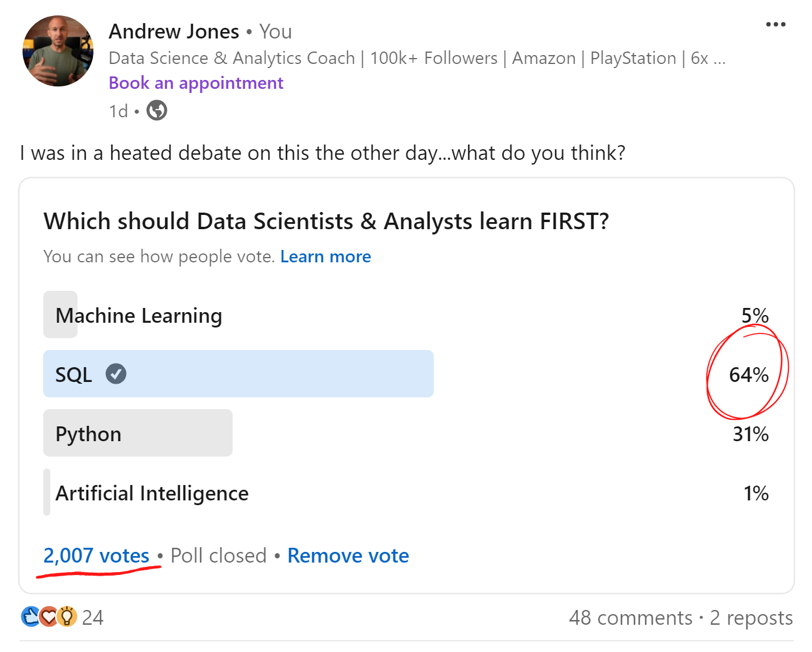The height and width of the screenshot is (652, 812).
Task: View the 2,007 votes list
Action: pos(96,555)
